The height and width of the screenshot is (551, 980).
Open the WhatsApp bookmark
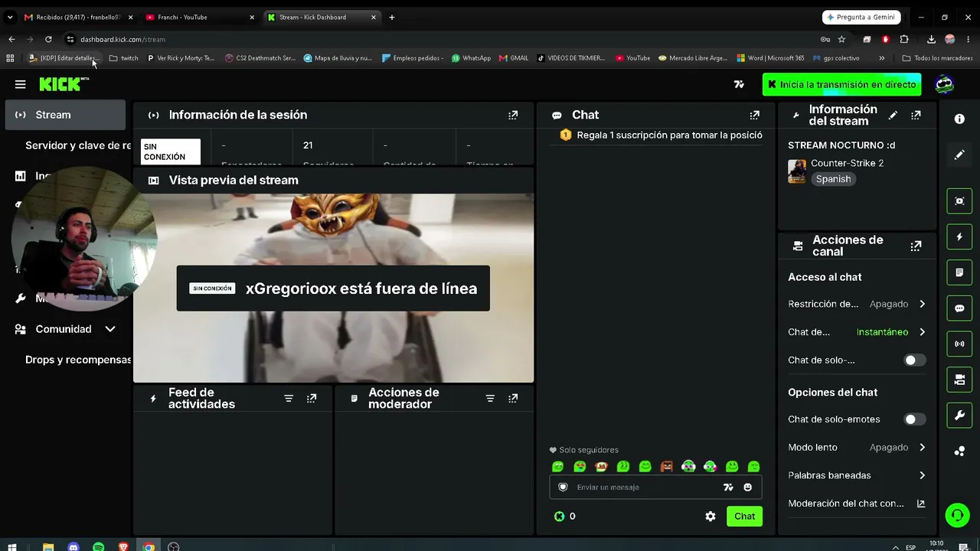[471, 58]
